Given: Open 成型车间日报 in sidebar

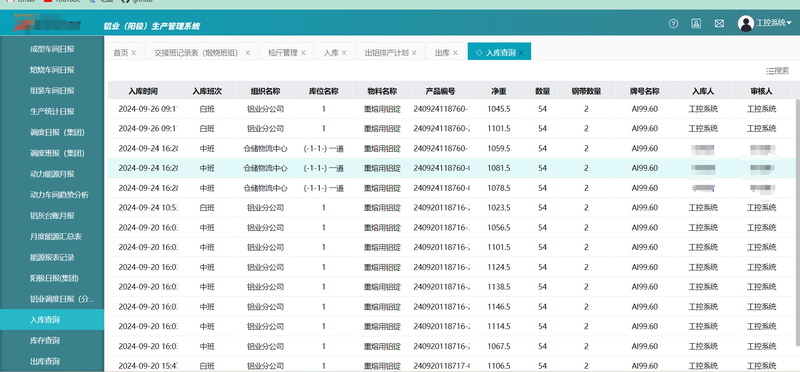Looking at the screenshot, I should point(52,49).
